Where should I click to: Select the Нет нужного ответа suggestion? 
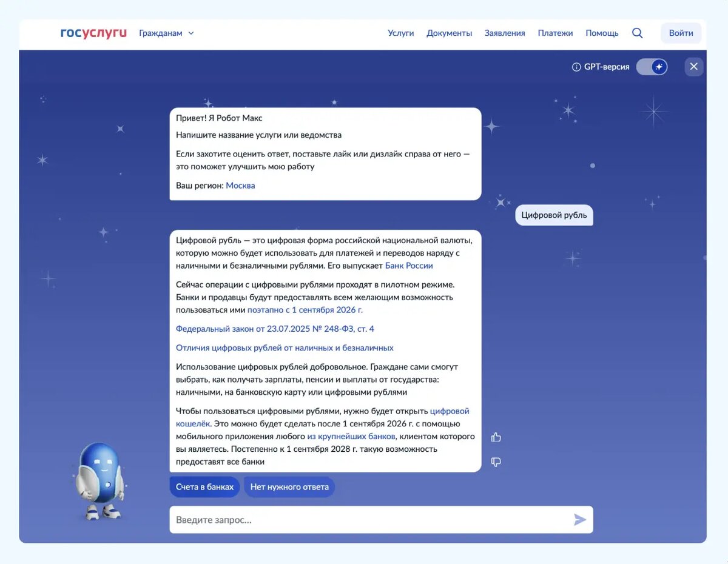[x=289, y=487]
